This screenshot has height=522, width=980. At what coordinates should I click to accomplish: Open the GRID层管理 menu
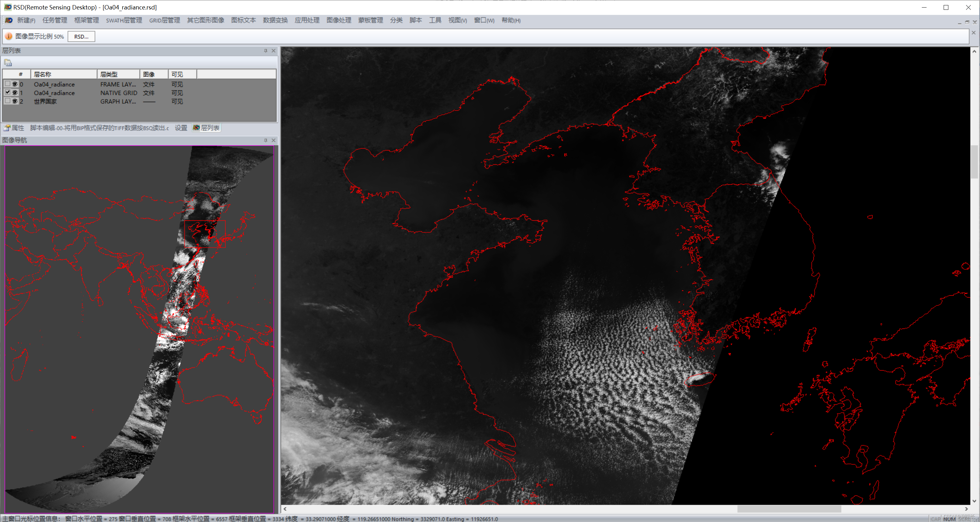point(164,20)
